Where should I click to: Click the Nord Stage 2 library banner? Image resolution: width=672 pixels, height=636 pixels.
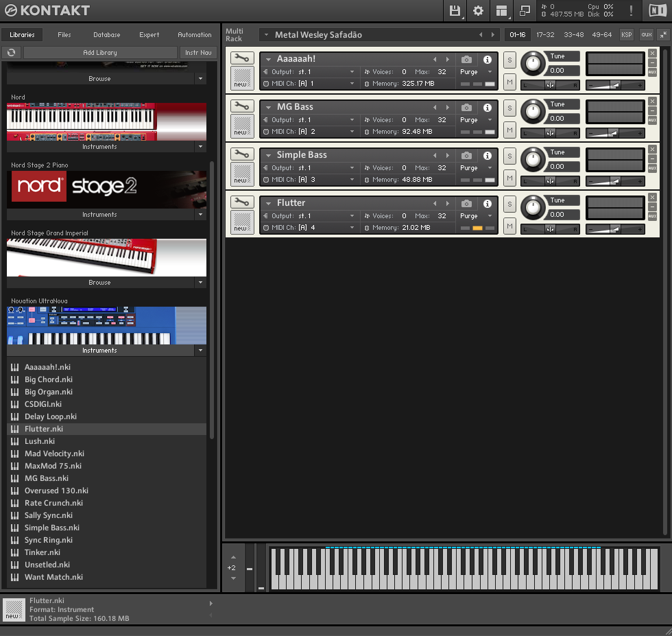point(106,189)
